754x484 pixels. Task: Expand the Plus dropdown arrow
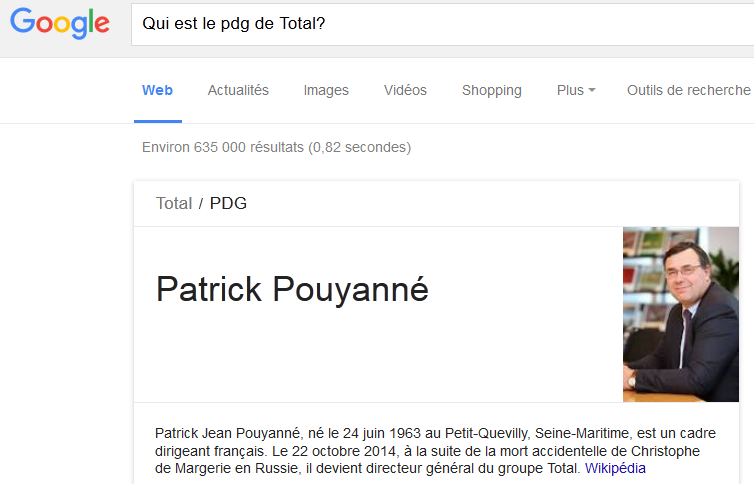(592, 90)
